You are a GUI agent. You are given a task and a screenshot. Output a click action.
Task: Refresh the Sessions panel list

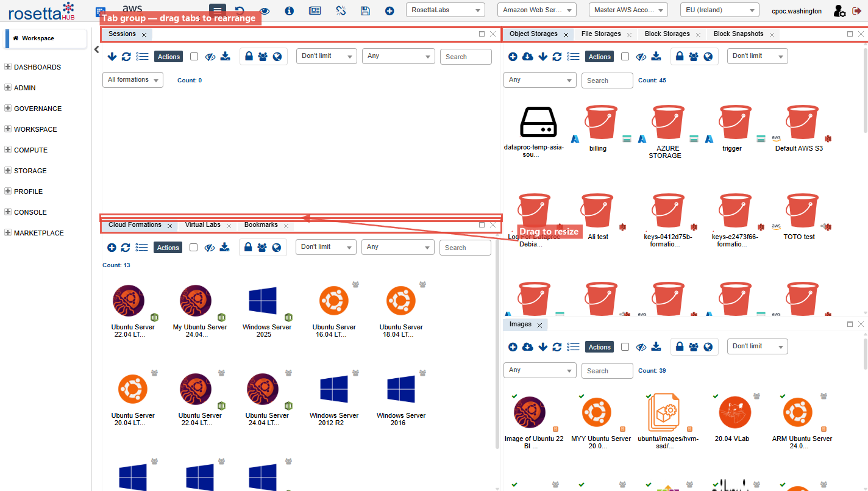click(126, 57)
